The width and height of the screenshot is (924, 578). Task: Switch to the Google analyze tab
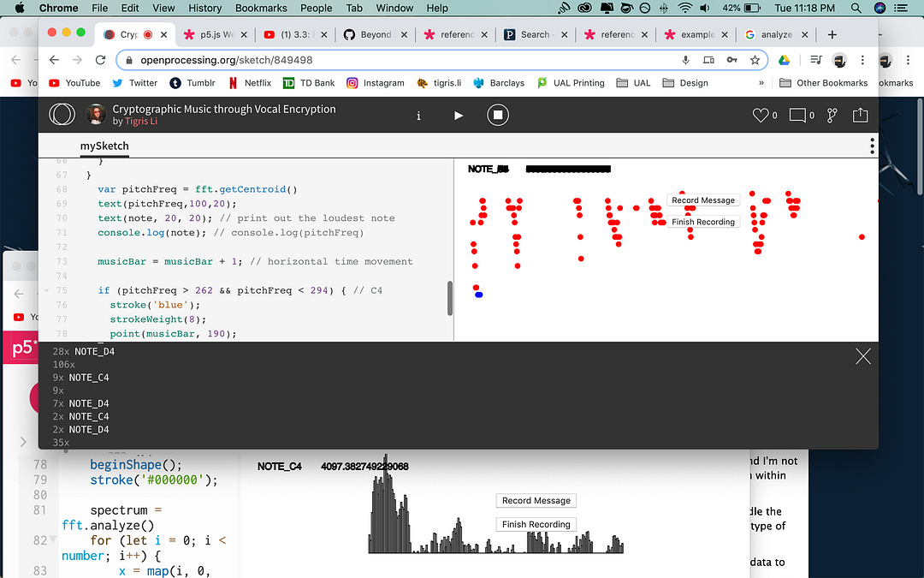(x=776, y=34)
